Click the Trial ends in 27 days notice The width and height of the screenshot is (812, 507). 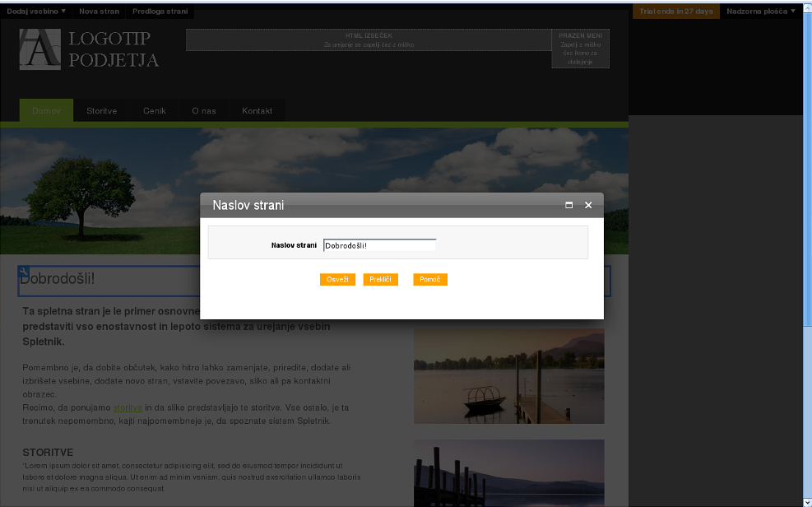pyautogui.click(x=676, y=11)
